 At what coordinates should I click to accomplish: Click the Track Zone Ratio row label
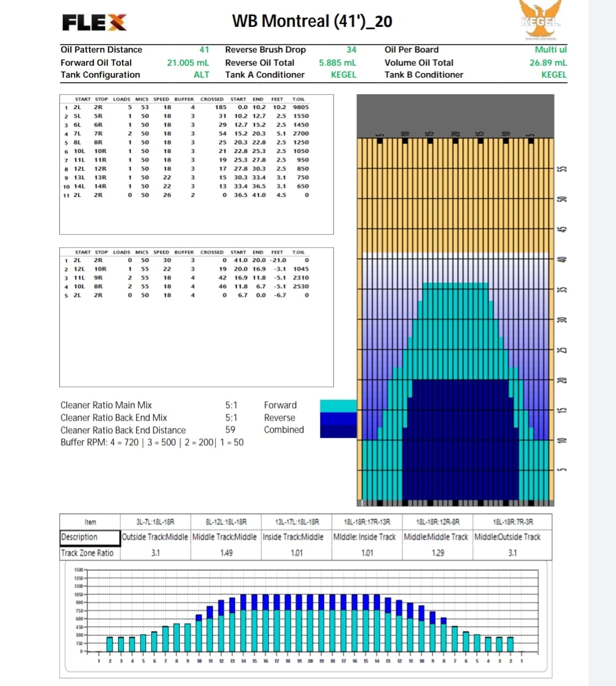tap(87, 553)
